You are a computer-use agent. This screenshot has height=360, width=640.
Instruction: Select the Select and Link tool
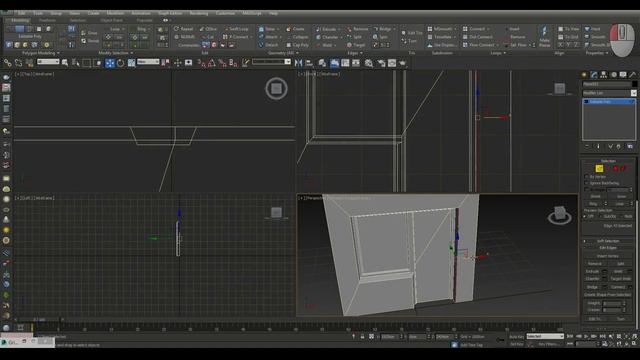(x=7, y=63)
